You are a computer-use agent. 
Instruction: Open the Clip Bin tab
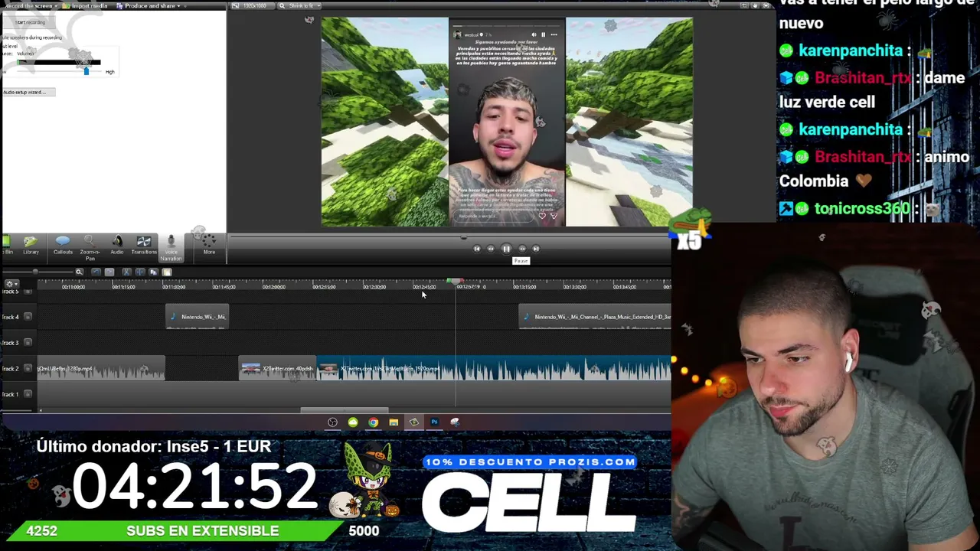7,245
